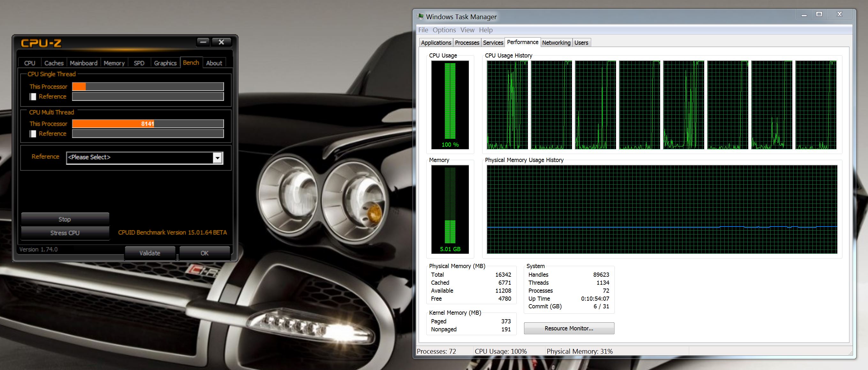868x370 pixels.
Task: Click the Resource Monitor... button
Action: click(569, 328)
